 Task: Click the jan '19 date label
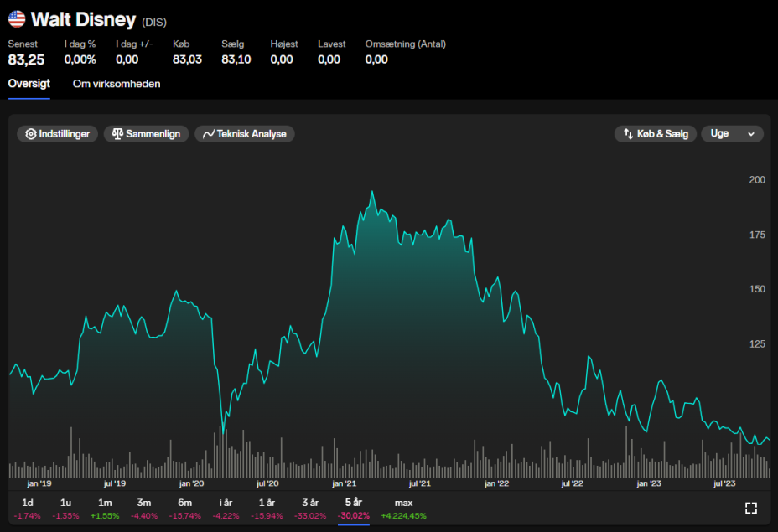pos(39,483)
